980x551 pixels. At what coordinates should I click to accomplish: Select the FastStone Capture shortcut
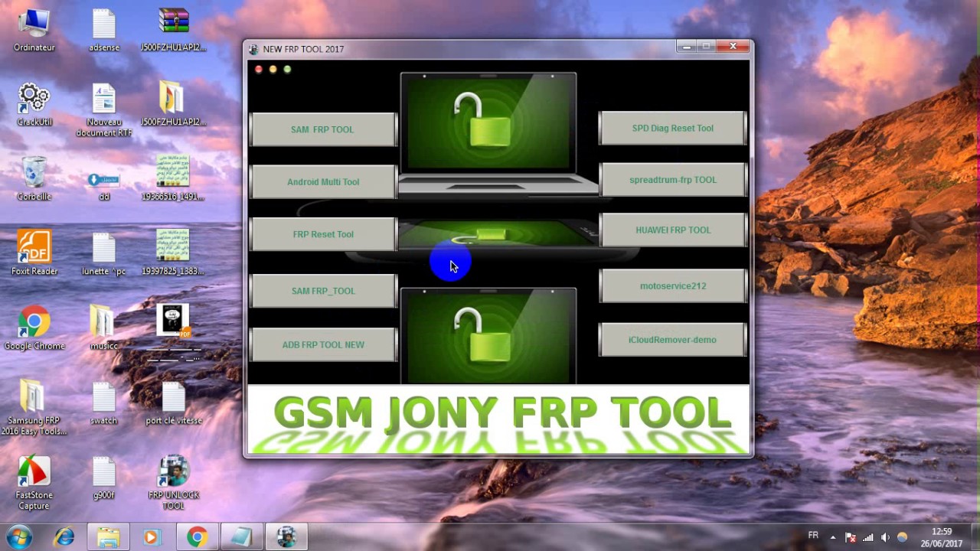[x=34, y=482]
